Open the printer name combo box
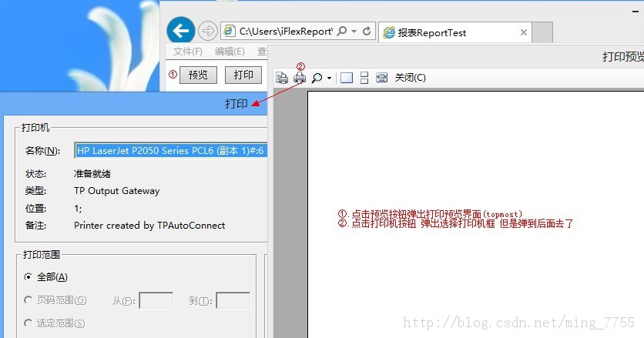Image resolution: width=644 pixels, height=338 pixels. tap(171, 151)
